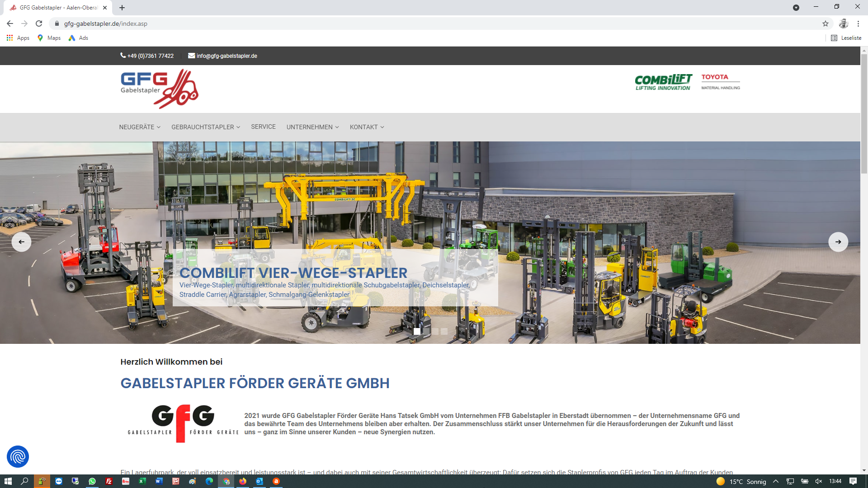Open WhatsApp from the taskbar
Screen dimensions: 868x488
pos(92,481)
